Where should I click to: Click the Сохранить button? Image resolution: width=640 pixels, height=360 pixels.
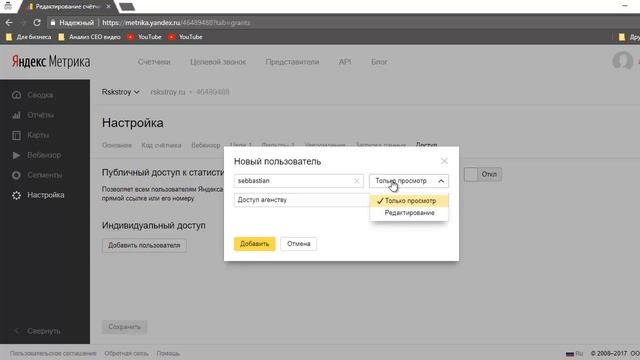point(124,327)
